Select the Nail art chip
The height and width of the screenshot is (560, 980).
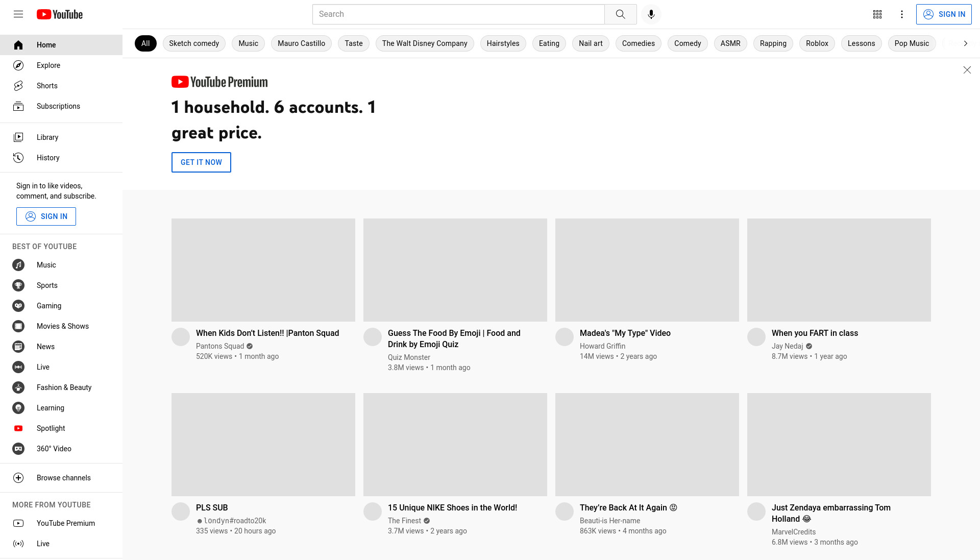point(591,43)
